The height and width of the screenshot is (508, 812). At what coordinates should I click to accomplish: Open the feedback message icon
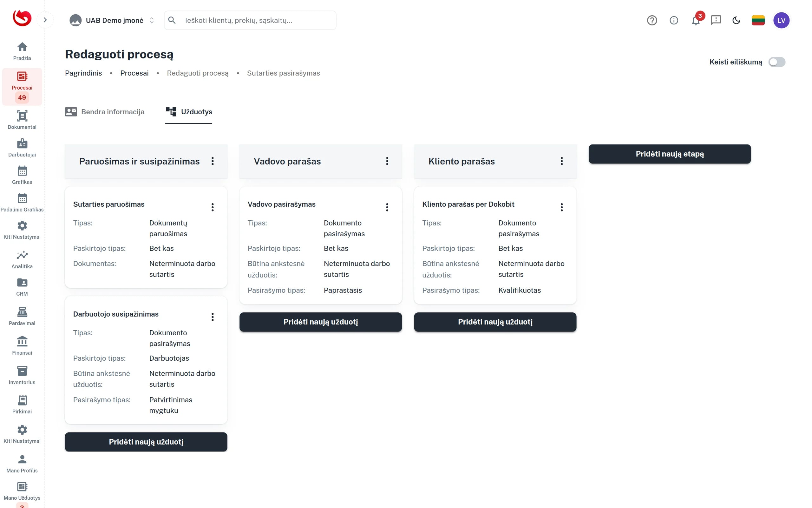[716, 20]
